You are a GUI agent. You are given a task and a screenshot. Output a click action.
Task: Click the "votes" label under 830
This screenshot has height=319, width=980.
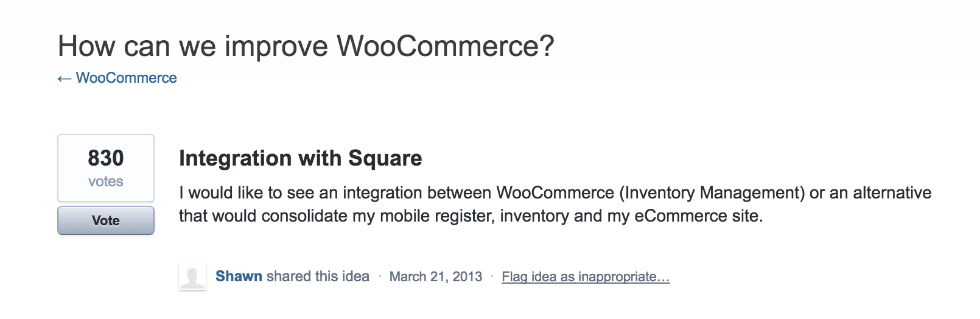click(x=106, y=181)
